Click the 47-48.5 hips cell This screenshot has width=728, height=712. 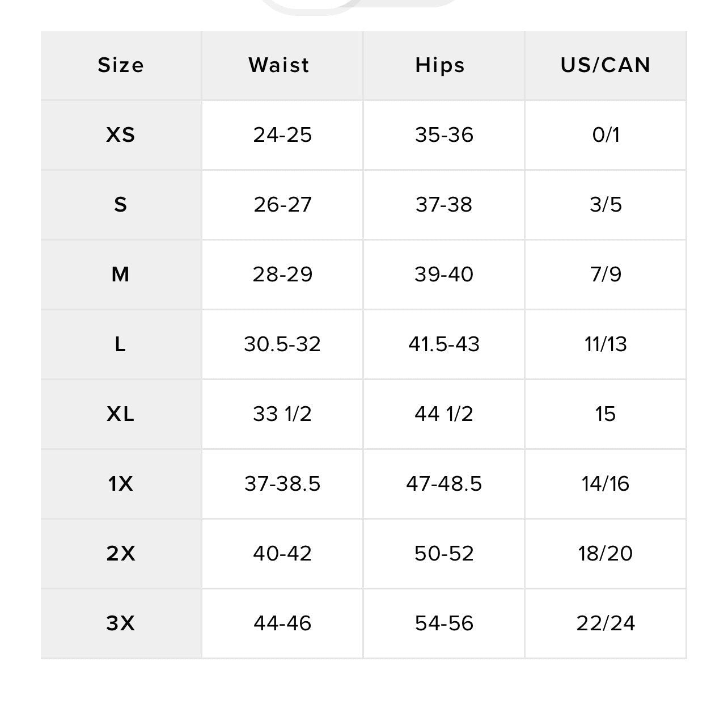[x=444, y=484]
